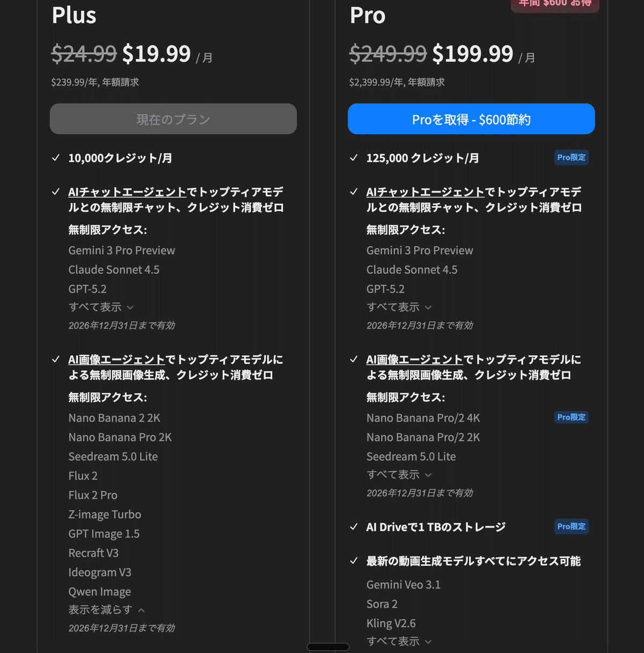
Task: Click Pro限定 badge beside AI Drive storage
Action: point(571,527)
